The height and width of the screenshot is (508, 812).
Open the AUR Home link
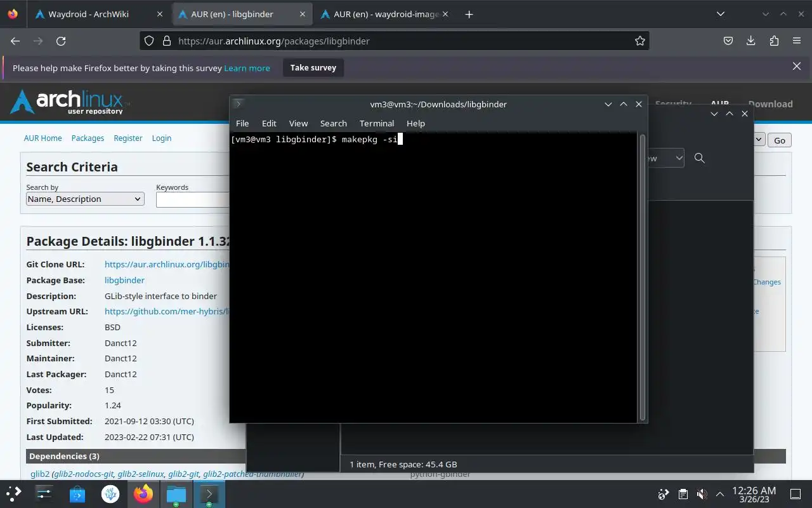tap(43, 138)
